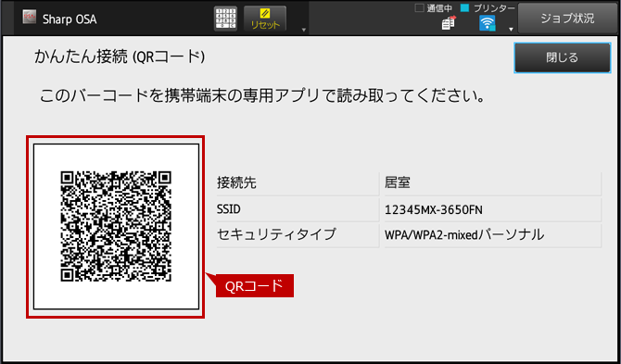Viewport: 621px width, 364px height.
Task: Click the セキュリティタイプ label cell
Action: click(x=298, y=235)
